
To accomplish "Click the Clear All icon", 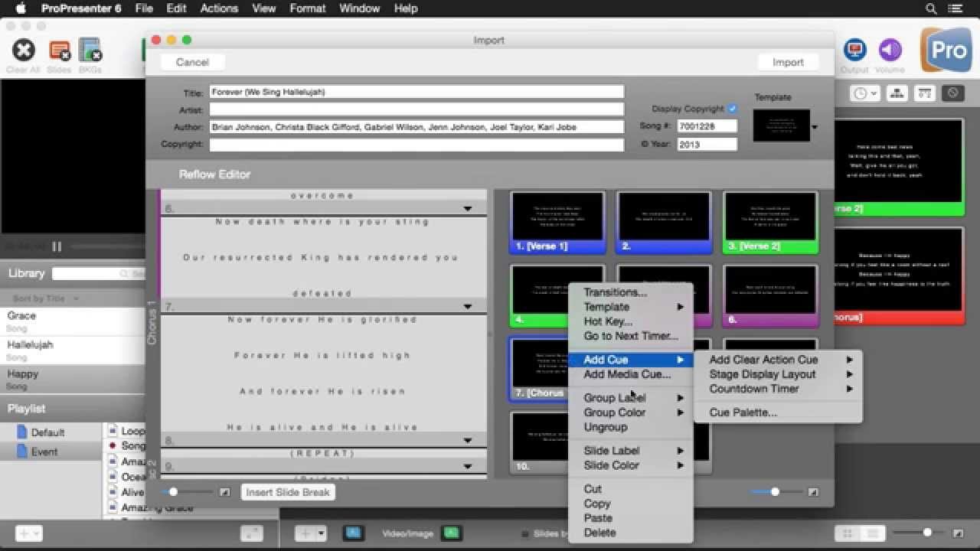I will pos(24,51).
